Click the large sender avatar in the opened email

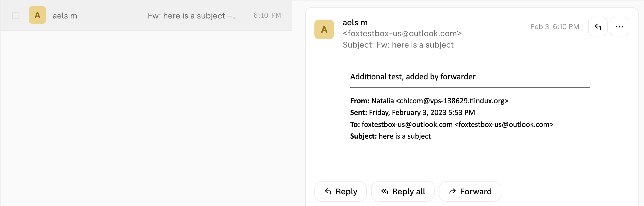324,29
